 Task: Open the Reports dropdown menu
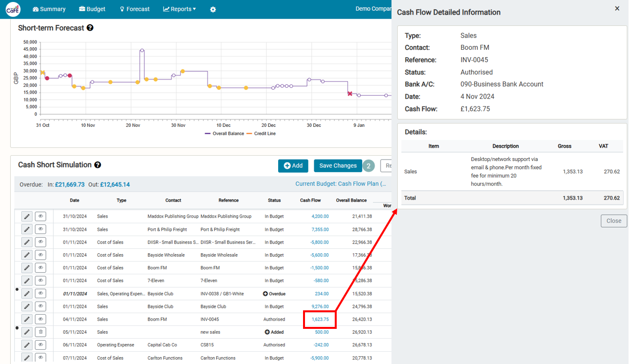pos(180,9)
